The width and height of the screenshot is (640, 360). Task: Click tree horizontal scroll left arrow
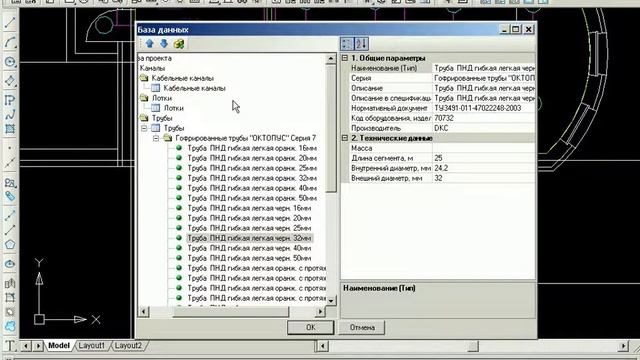click(143, 312)
